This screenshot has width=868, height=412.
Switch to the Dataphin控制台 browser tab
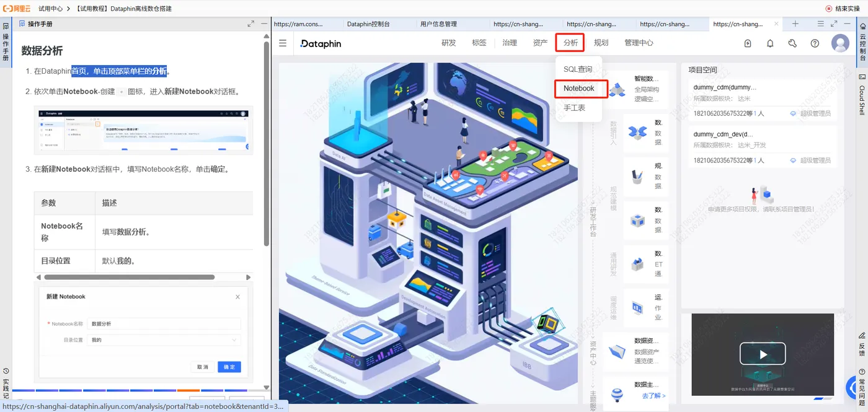tap(368, 24)
